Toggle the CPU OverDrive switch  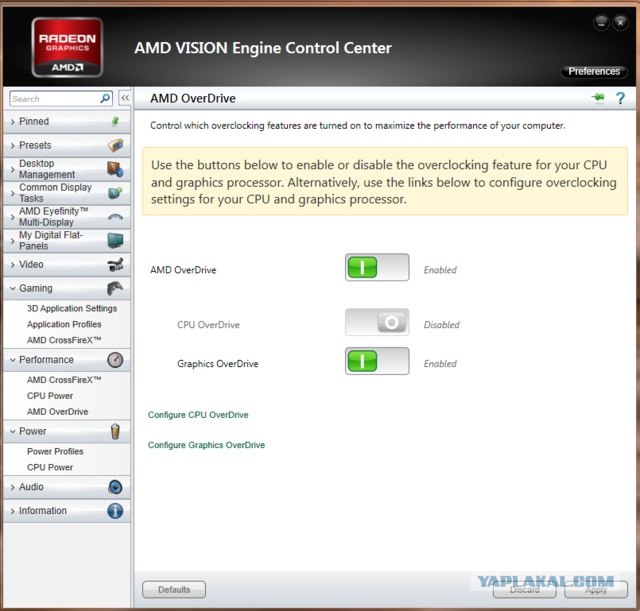pyautogui.click(x=377, y=322)
